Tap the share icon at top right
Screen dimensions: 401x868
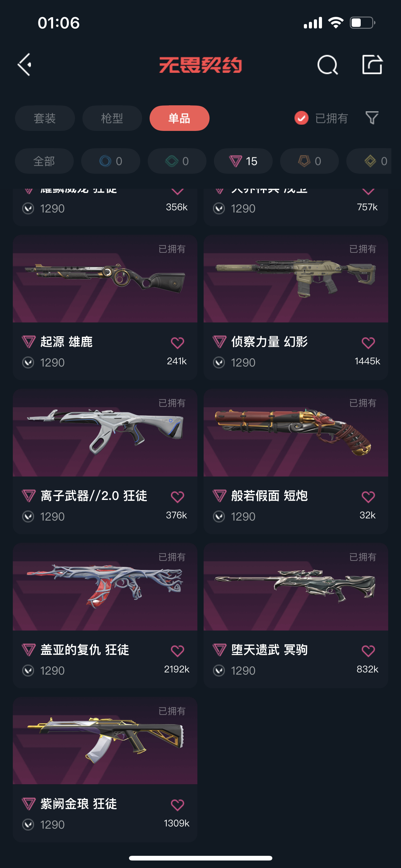(x=372, y=64)
